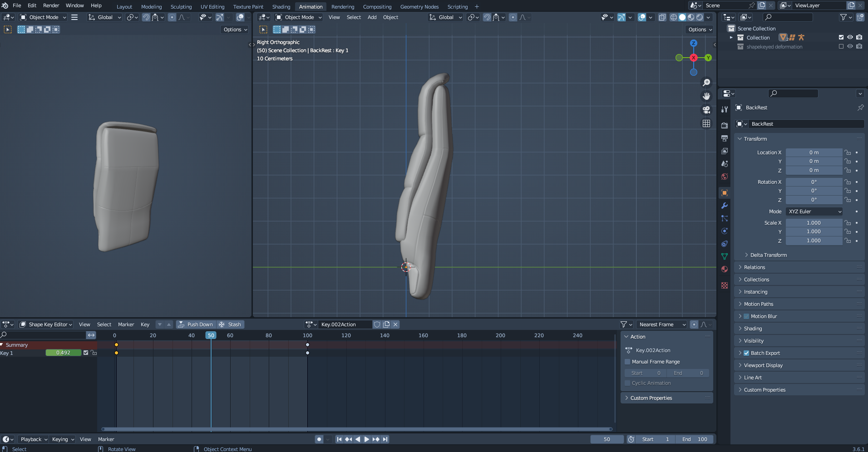
Task: Click the Key 1 value slider
Action: [63, 353]
